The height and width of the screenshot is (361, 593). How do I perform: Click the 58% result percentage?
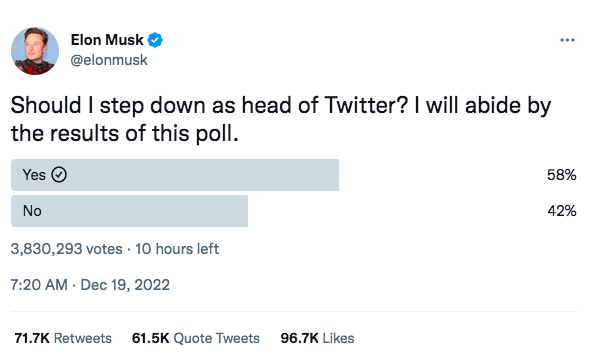click(x=562, y=175)
